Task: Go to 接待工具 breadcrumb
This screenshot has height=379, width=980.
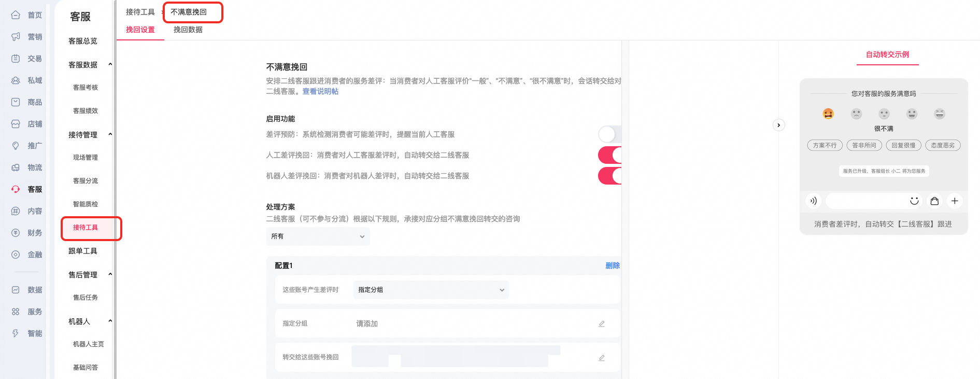Action: coord(140,12)
